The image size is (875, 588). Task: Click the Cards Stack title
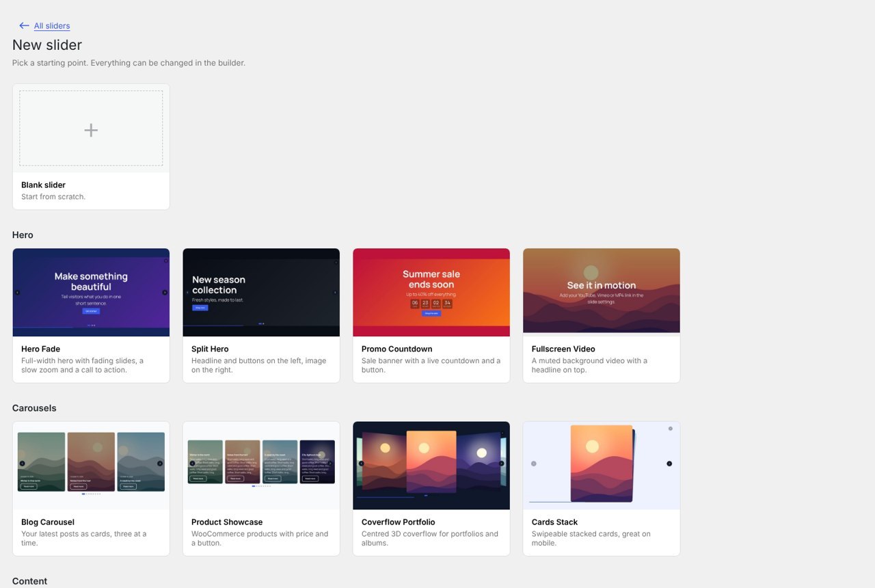click(554, 522)
